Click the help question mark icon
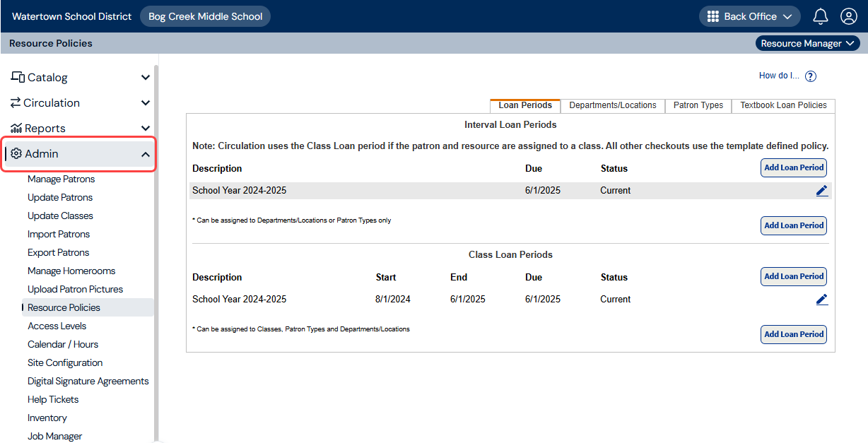This screenshot has height=443, width=868. 810,75
